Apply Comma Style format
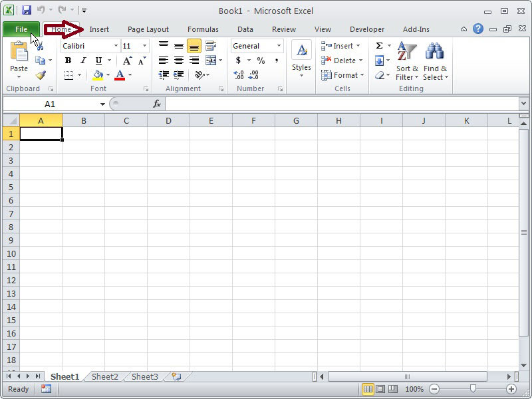Screen dimensions: 532x399 [277, 61]
